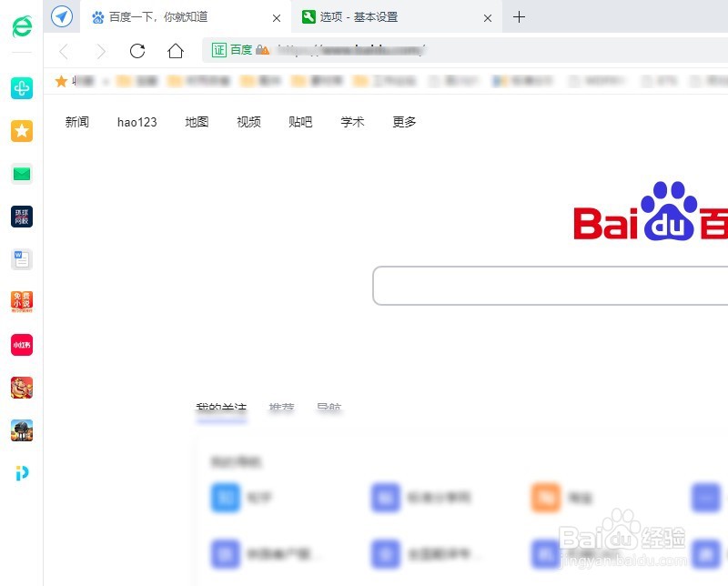This screenshot has width=728, height=586.
Task: Open the green mail sidebar icon
Action: point(22,174)
